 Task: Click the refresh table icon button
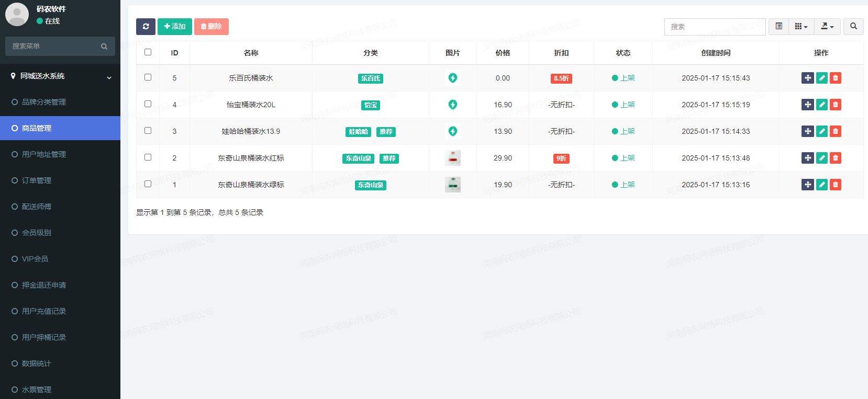tap(146, 27)
